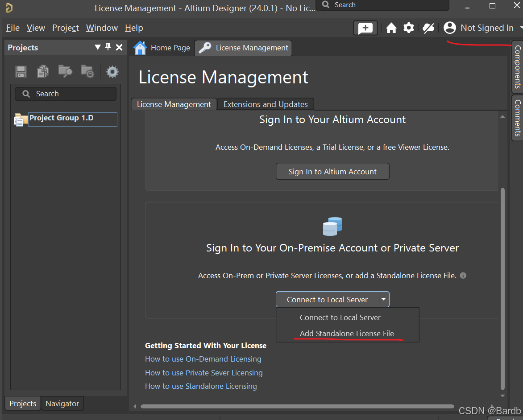Click the scroll down arrow of license page
Viewport: 523px width, 420px height.
[502, 395]
